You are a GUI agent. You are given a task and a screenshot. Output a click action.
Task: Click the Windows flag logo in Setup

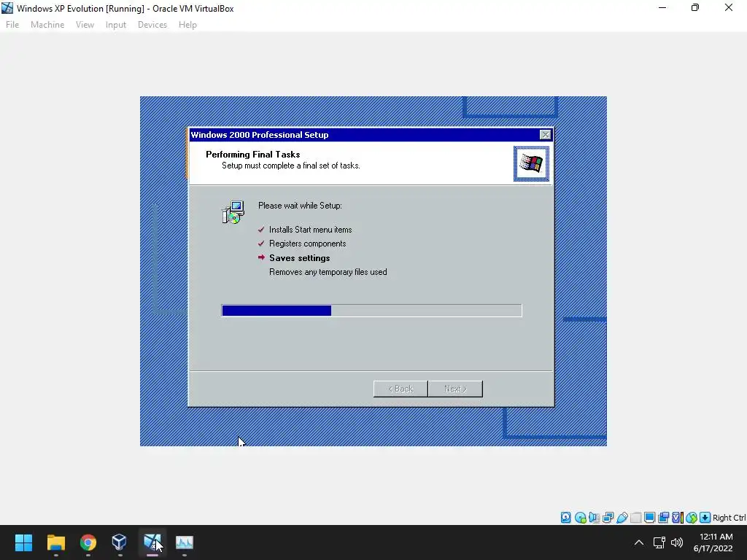pyautogui.click(x=531, y=164)
